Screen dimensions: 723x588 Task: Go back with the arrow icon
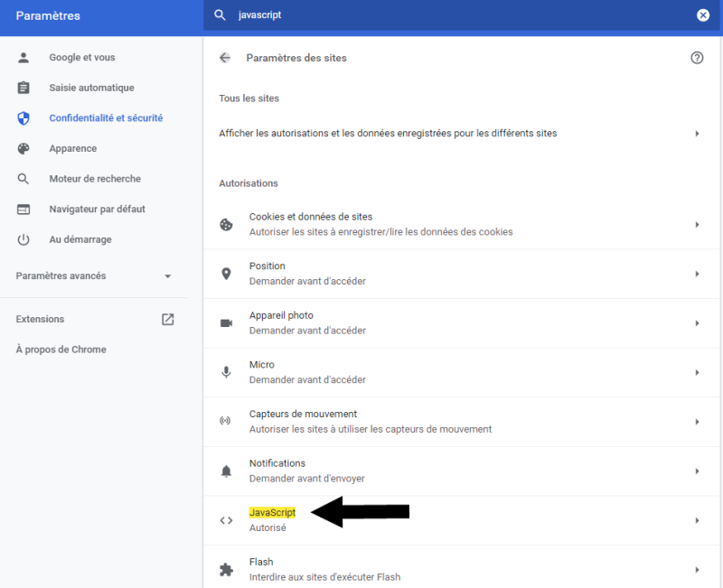pyautogui.click(x=225, y=58)
